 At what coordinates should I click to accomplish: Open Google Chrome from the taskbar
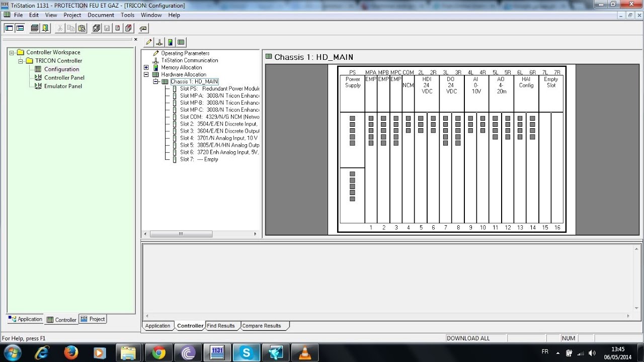(159, 353)
